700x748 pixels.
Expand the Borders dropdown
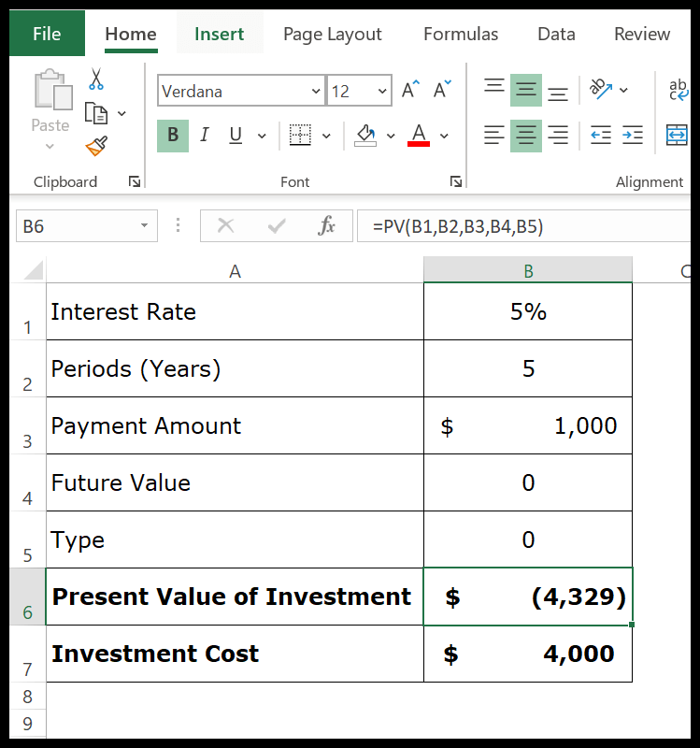click(x=326, y=135)
